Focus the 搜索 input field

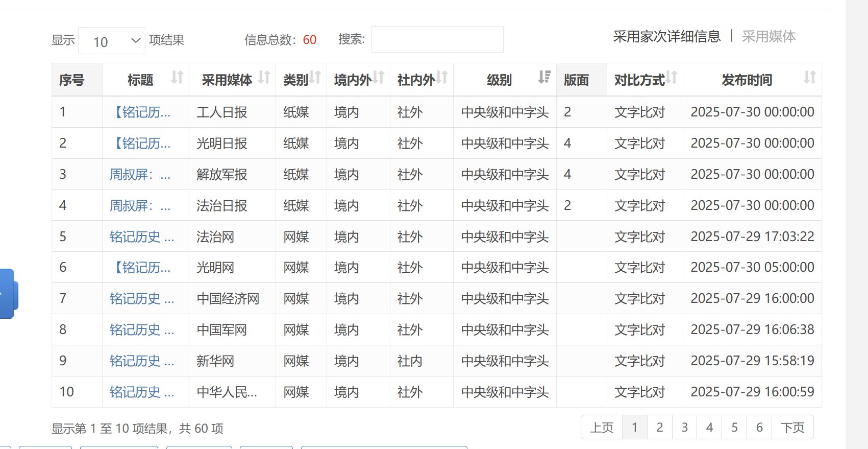[437, 39]
